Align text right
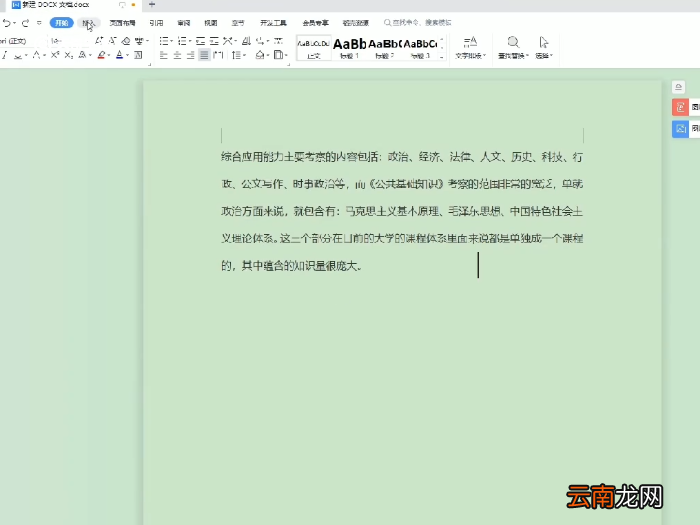700x525 pixels. point(191,55)
